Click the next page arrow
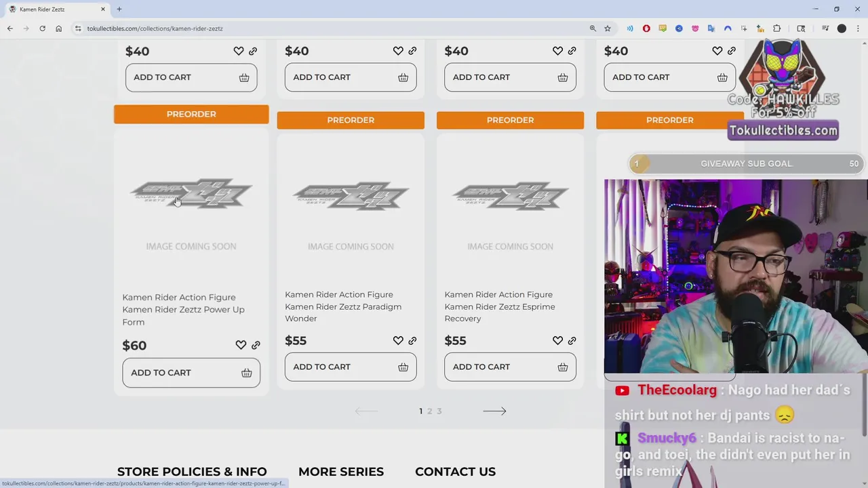The height and width of the screenshot is (488, 868). [494, 411]
